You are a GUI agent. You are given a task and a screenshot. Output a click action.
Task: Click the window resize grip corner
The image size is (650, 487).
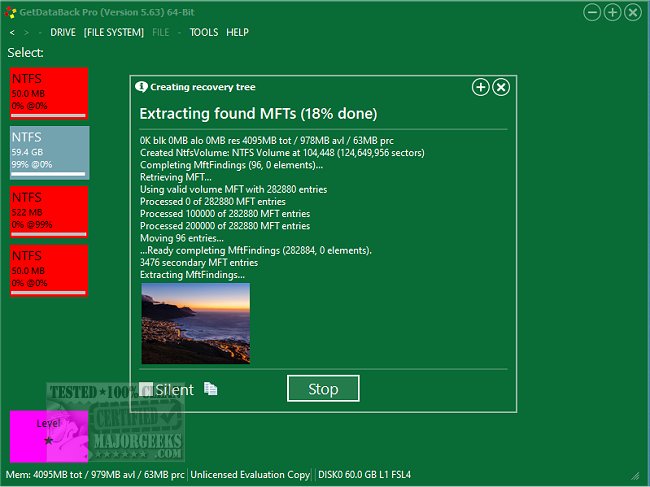pyautogui.click(x=635, y=476)
